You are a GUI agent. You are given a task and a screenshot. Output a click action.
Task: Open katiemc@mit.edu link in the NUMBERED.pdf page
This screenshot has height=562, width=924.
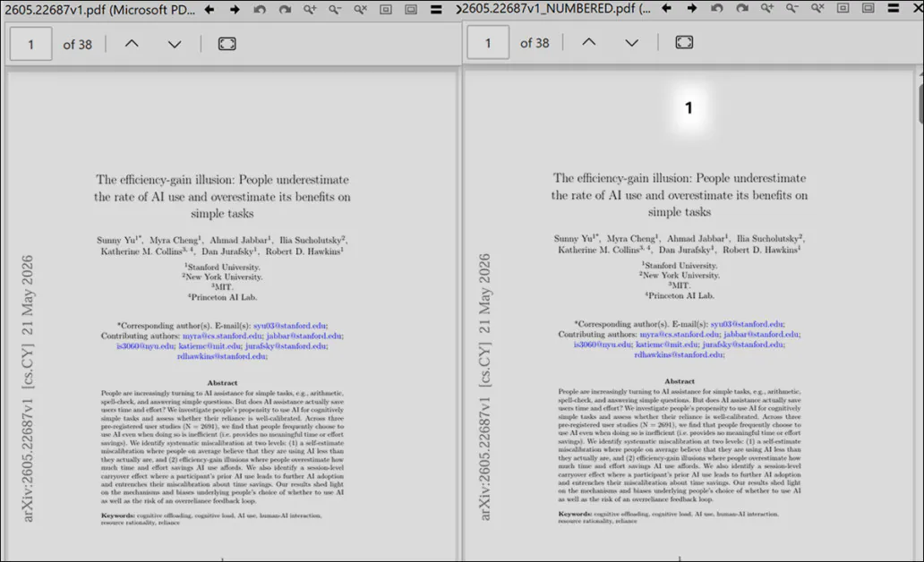tap(667, 344)
